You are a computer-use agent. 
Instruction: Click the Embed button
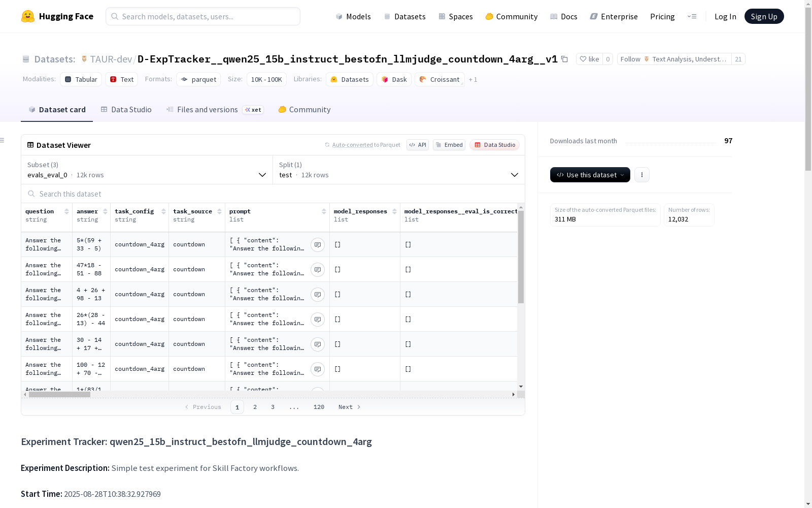pos(449,145)
